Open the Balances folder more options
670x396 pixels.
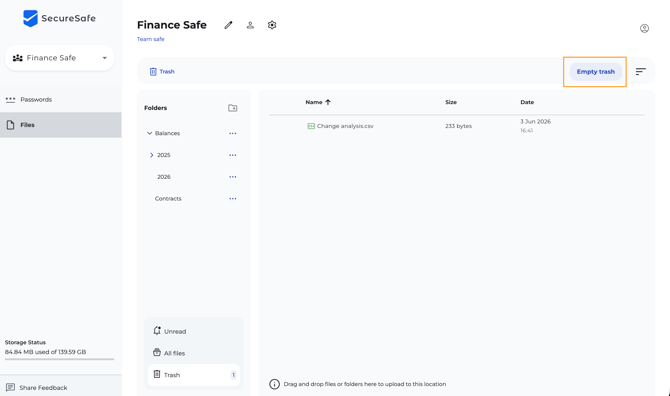tap(232, 134)
